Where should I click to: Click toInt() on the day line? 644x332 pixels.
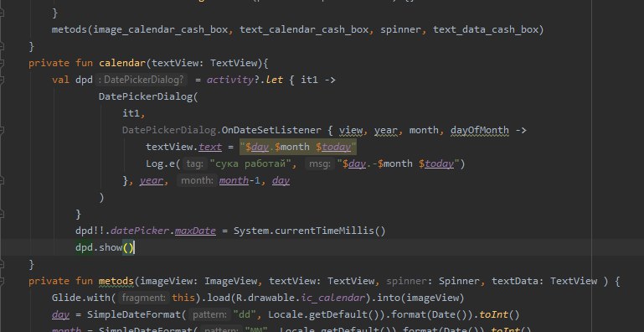(499, 314)
